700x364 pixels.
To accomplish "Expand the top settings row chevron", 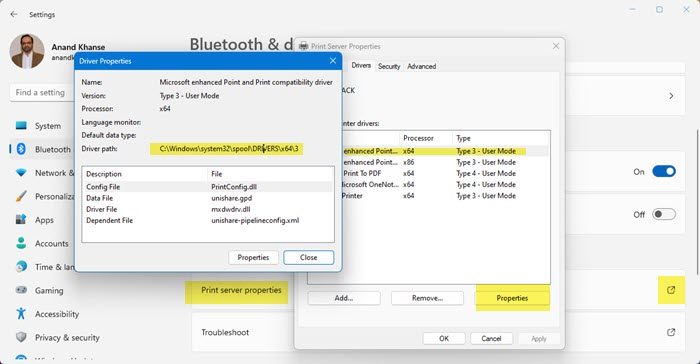I will [671, 96].
